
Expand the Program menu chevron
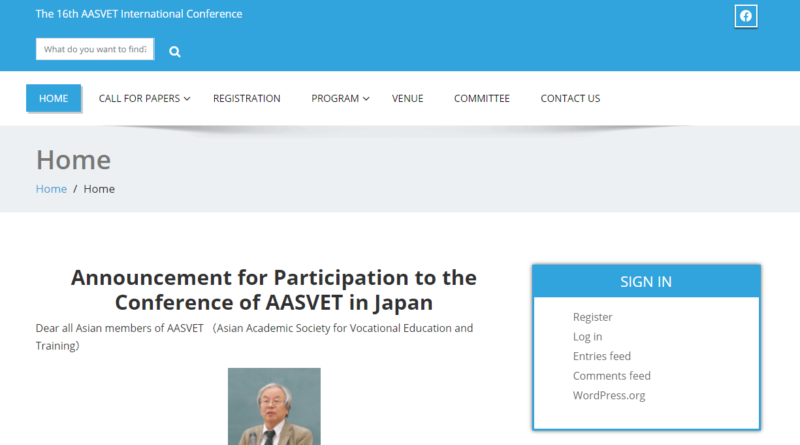[366, 99]
